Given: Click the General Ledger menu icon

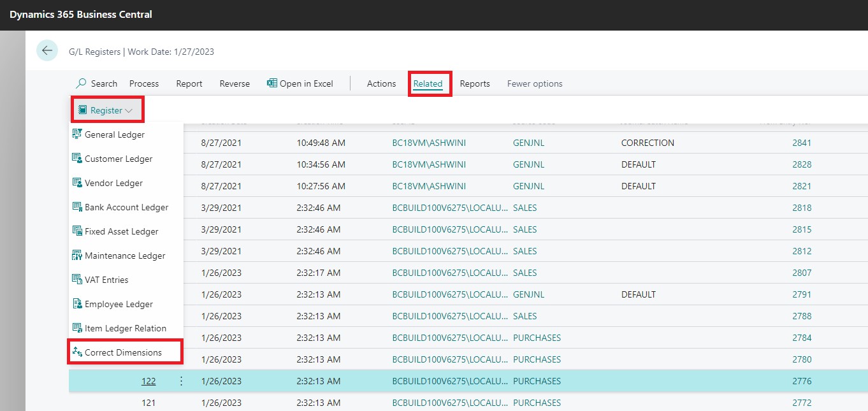Looking at the screenshot, I should tap(77, 134).
